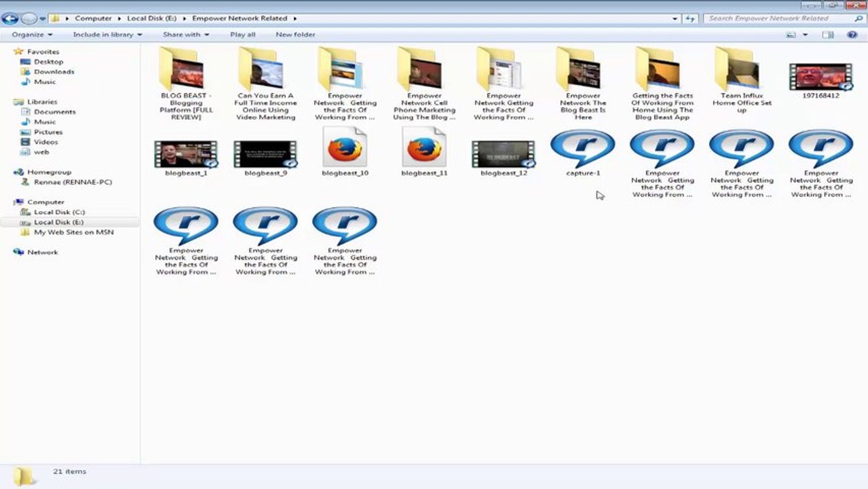Expand the arrow after Computer in breadcrumb

pos(119,18)
